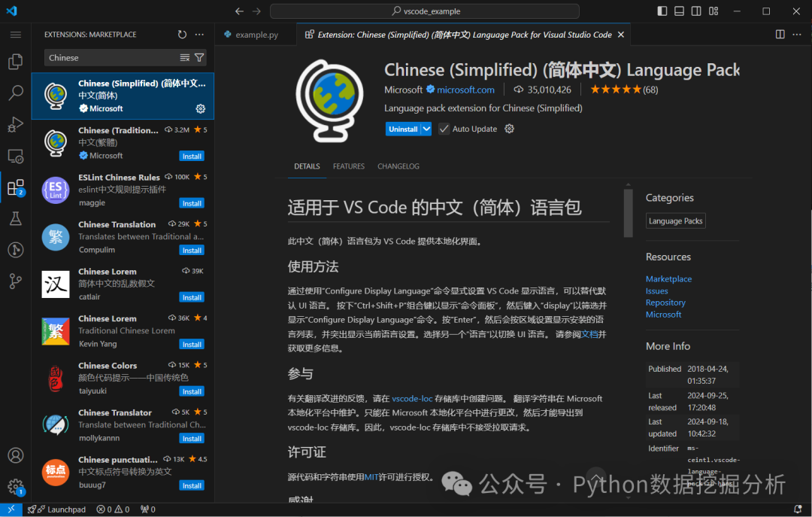Image resolution: width=812 pixels, height=517 pixels.
Task: Toggle the Auto Update checkbox
Action: [x=444, y=129]
